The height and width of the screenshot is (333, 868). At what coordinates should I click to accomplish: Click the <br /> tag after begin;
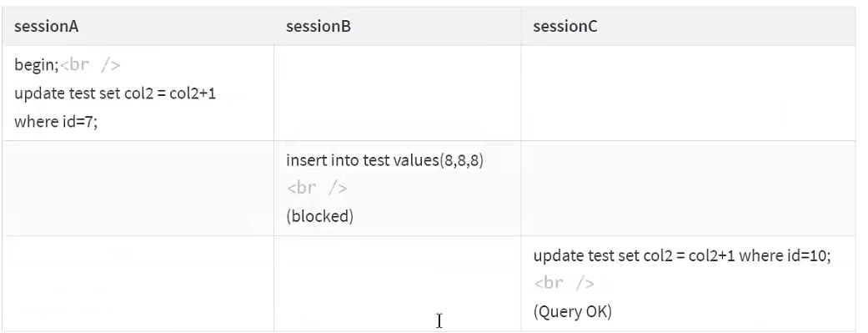pyautogui.click(x=90, y=65)
